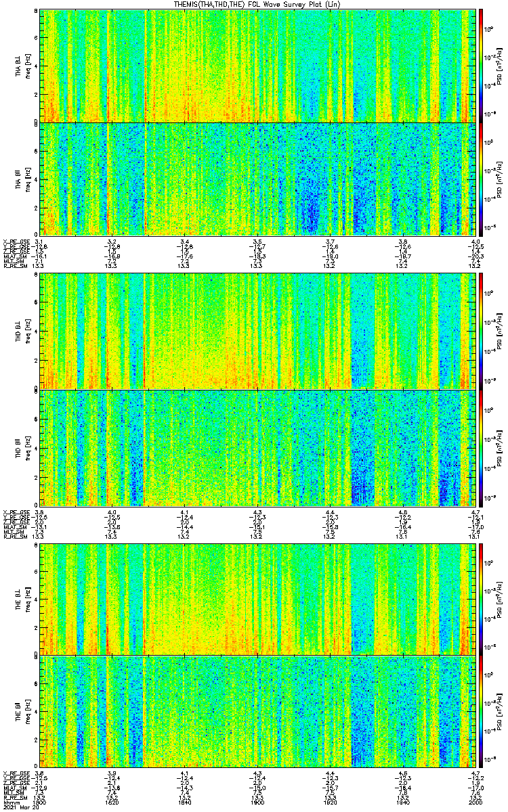Click the 1840 time tick label

tap(185, 803)
